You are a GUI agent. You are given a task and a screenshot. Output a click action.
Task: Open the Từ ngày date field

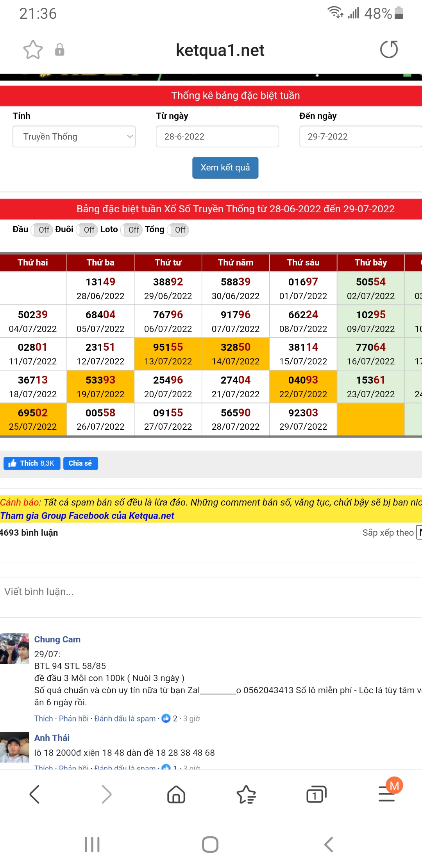[x=217, y=136]
